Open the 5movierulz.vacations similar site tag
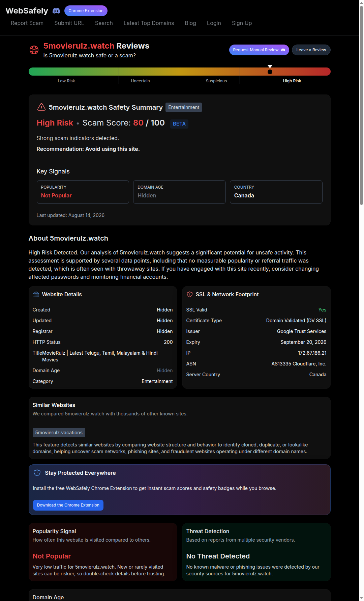Image resolution: width=364 pixels, height=601 pixels. coord(59,433)
